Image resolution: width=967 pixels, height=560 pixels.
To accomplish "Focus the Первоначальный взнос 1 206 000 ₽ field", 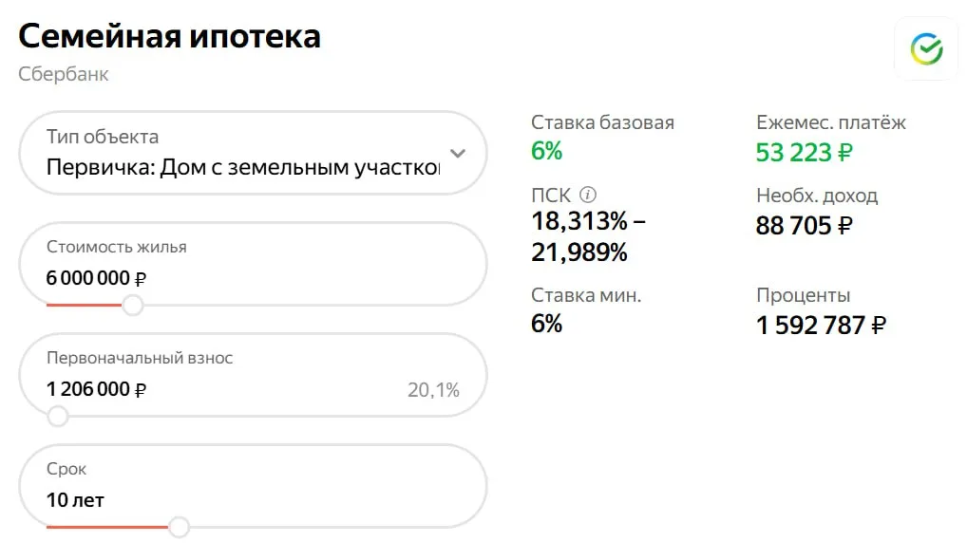I will point(96,389).
